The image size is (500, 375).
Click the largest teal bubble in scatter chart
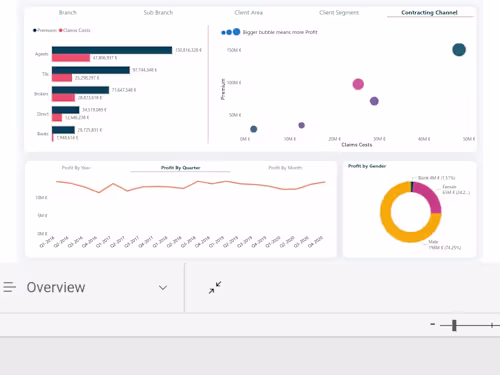(459, 50)
